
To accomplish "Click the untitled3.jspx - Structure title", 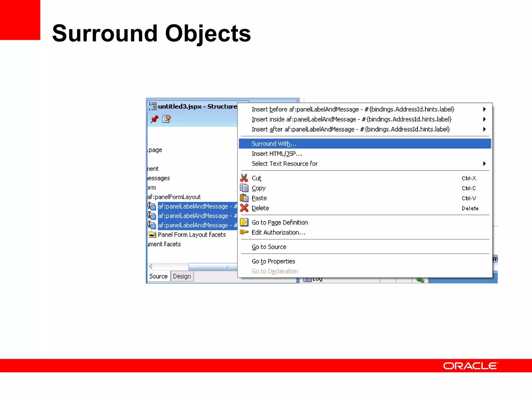I will point(197,107).
